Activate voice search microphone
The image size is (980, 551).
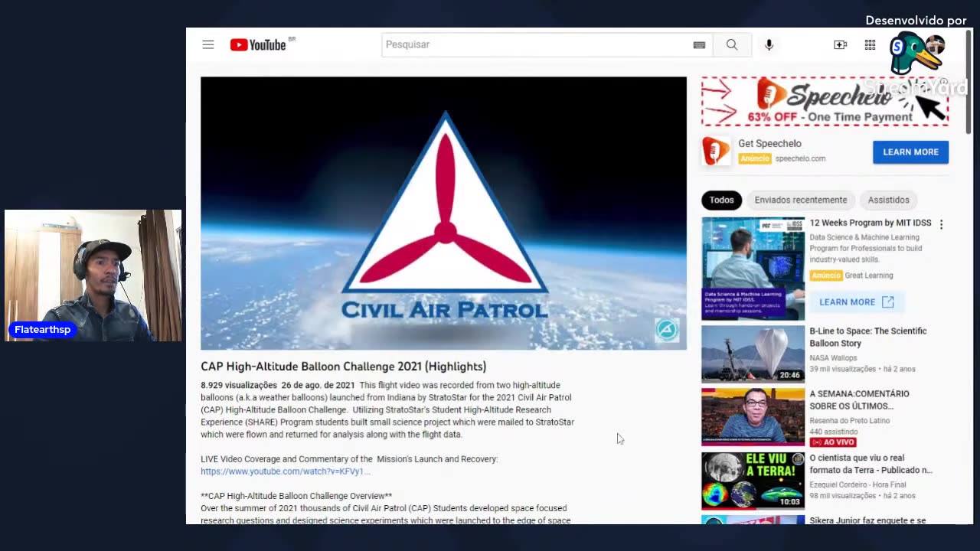tap(769, 45)
